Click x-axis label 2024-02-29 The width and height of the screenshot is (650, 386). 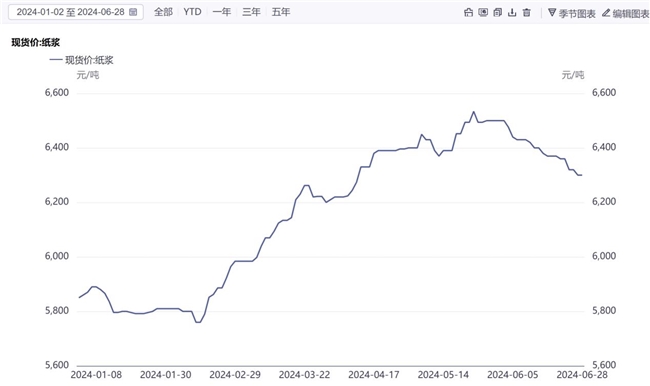pos(235,375)
